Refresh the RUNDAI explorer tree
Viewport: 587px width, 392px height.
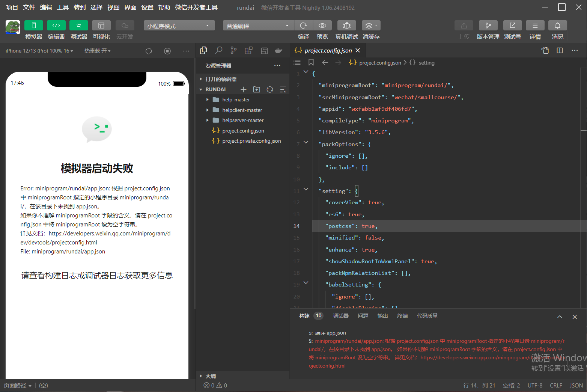(x=270, y=89)
